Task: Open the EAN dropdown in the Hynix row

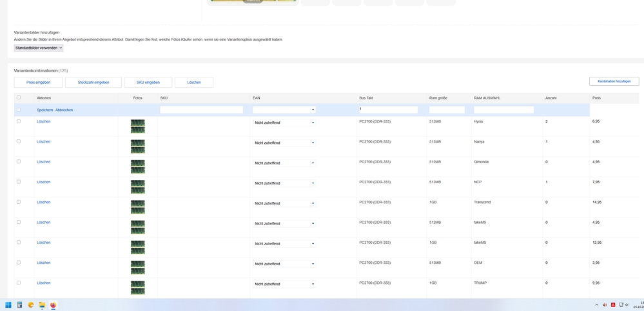Action: coord(284,123)
